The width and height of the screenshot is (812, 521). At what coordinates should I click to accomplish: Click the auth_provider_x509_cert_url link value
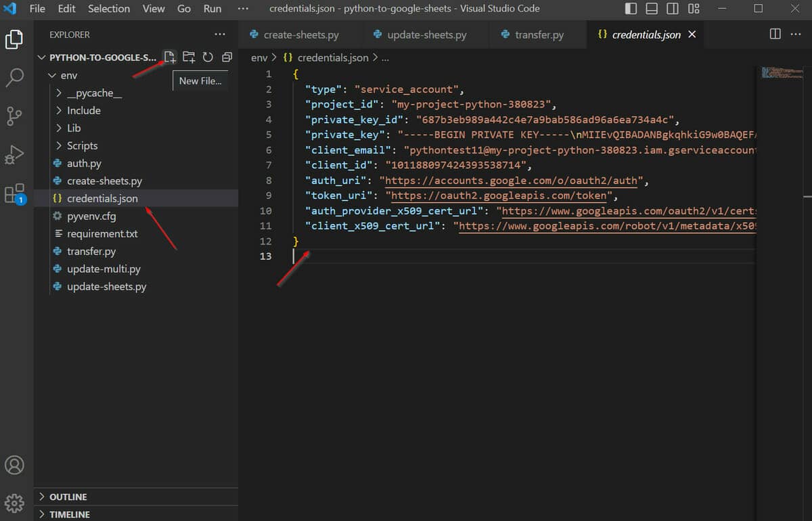pyautogui.click(x=629, y=211)
